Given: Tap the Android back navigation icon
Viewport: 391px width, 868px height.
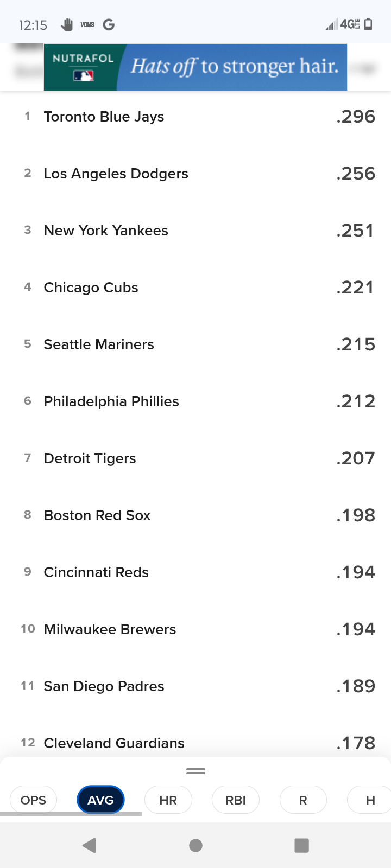Looking at the screenshot, I should [x=90, y=845].
